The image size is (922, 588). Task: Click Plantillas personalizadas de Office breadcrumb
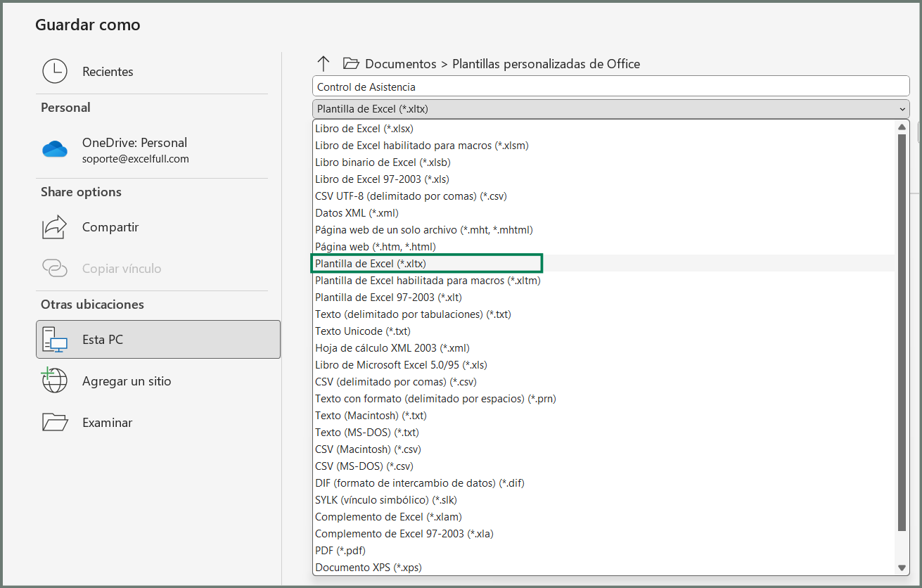tap(546, 64)
